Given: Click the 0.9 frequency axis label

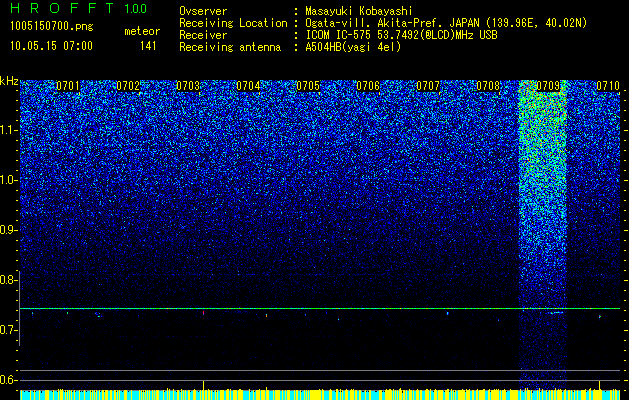Looking at the screenshot, I should coord(7,230).
